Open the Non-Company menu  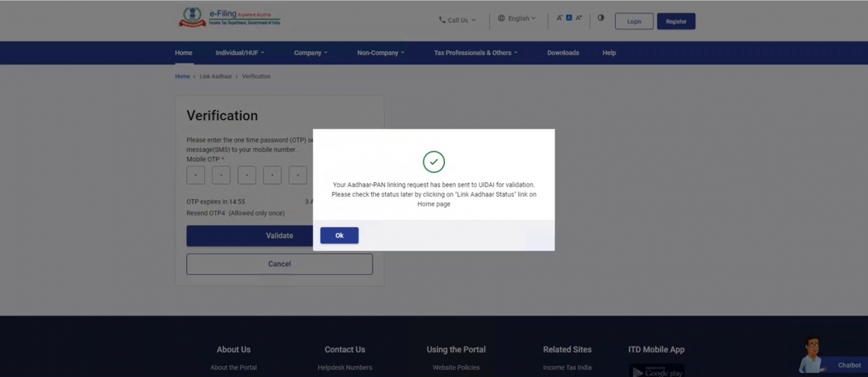[381, 53]
